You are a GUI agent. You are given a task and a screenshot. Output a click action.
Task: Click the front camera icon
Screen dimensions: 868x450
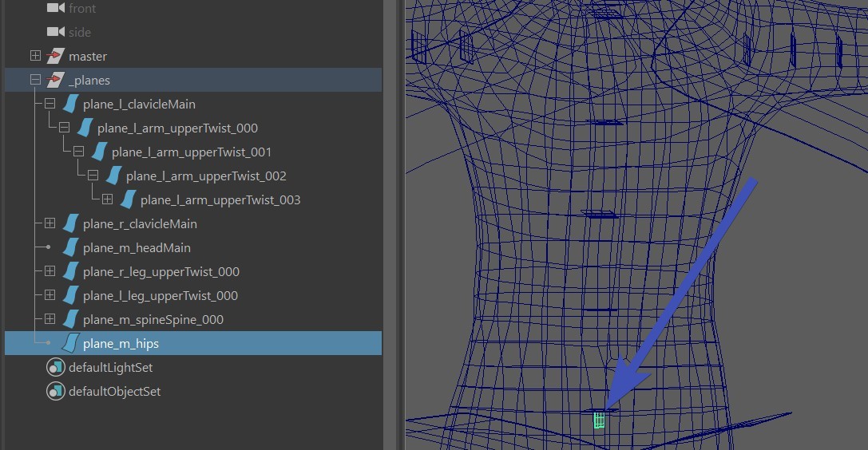click(x=55, y=8)
